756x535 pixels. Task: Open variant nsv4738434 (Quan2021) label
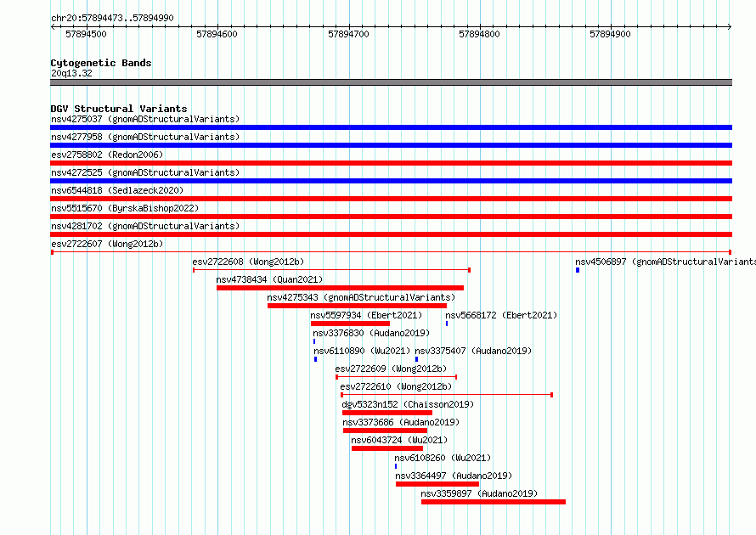click(x=269, y=279)
